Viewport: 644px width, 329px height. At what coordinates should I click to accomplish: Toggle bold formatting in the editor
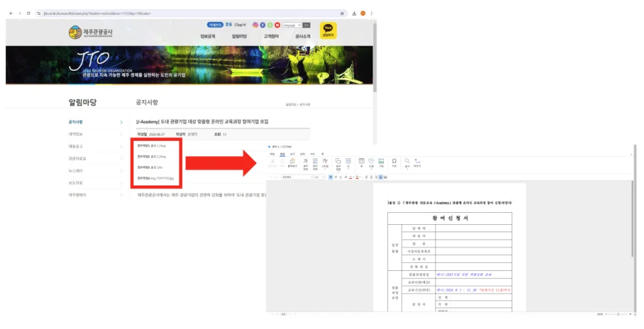coord(331,178)
